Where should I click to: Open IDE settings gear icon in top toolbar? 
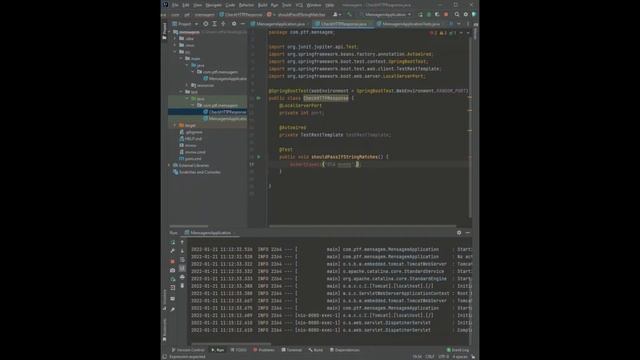pyautogui.click(x=466, y=14)
